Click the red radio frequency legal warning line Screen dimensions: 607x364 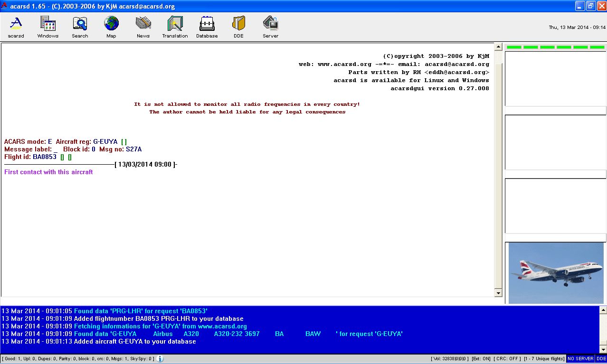(247, 104)
